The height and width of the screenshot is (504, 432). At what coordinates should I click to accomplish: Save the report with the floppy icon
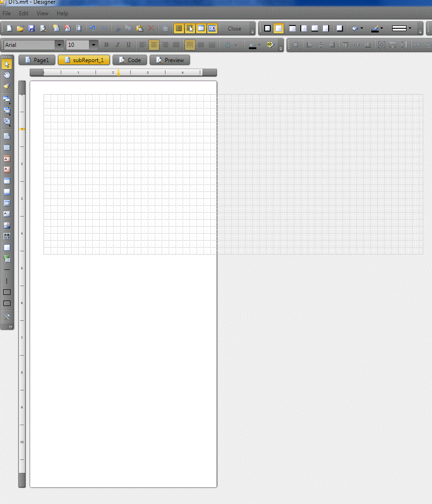coord(31,29)
